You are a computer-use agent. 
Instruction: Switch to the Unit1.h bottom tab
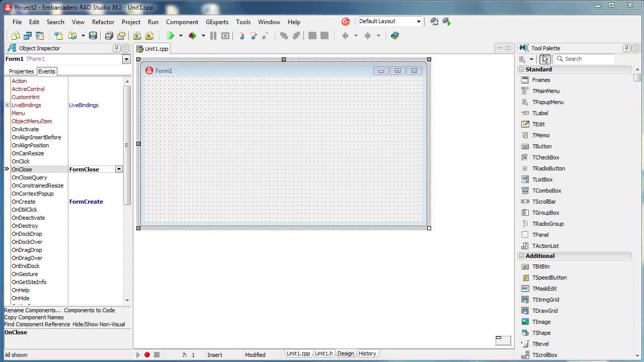(x=324, y=353)
